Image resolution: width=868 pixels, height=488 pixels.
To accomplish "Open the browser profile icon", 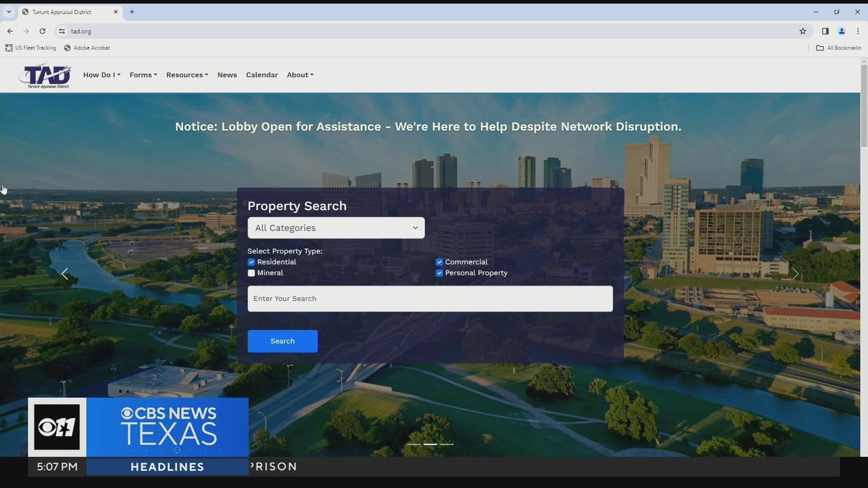I will 842,31.
